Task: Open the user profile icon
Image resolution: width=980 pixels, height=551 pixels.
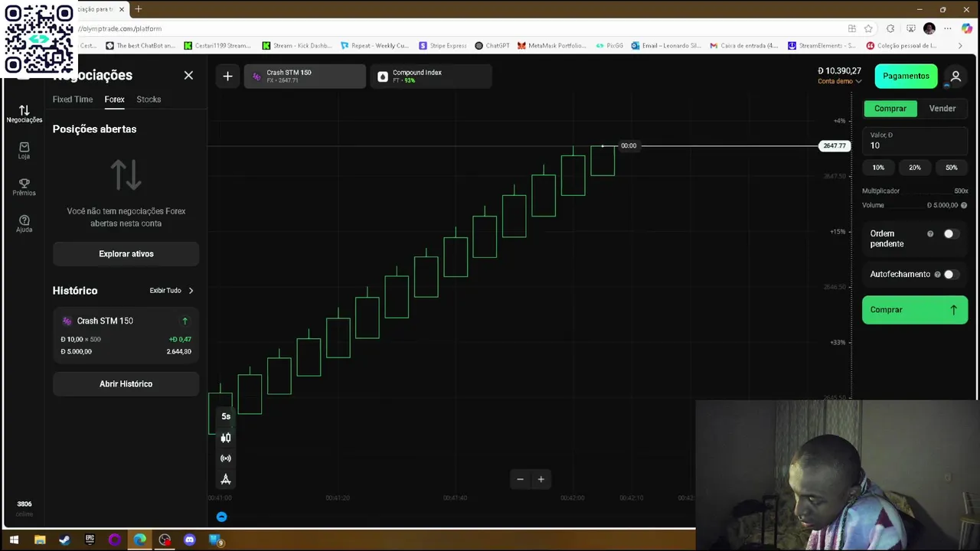Action: pyautogui.click(x=955, y=76)
